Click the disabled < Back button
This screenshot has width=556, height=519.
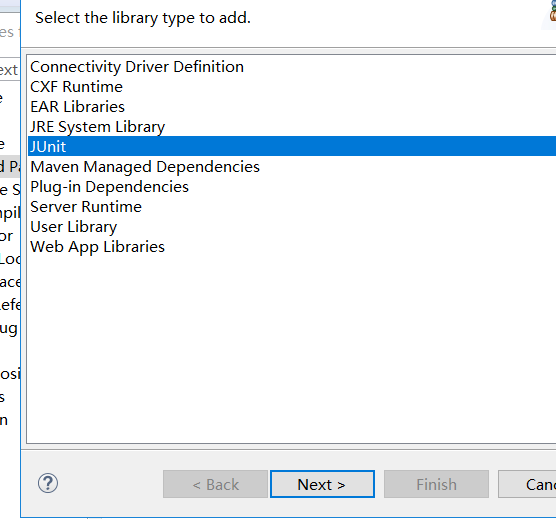[215, 484]
